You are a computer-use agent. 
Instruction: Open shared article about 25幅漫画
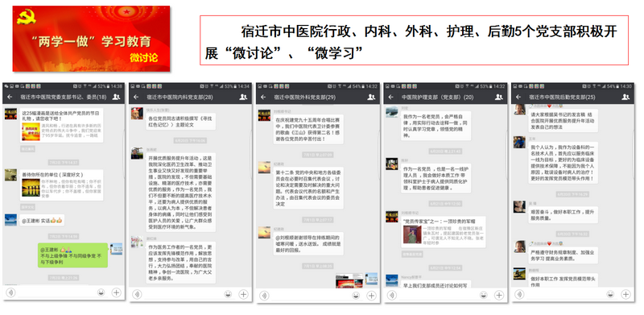(x=61, y=126)
